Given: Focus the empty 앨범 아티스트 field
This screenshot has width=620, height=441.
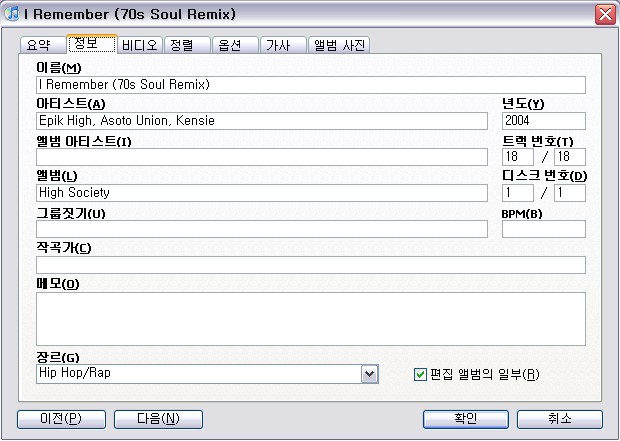Looking at the screenshot, I should click(x=262, y=157).
